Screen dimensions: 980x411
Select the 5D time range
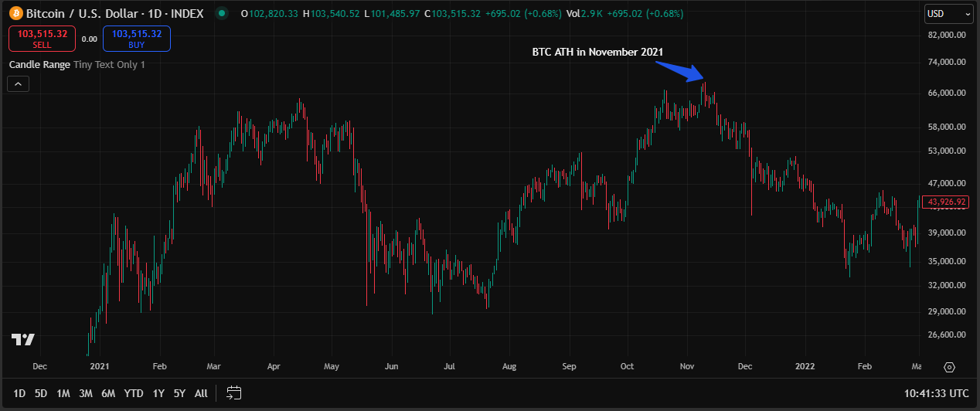tap(41, 393)
